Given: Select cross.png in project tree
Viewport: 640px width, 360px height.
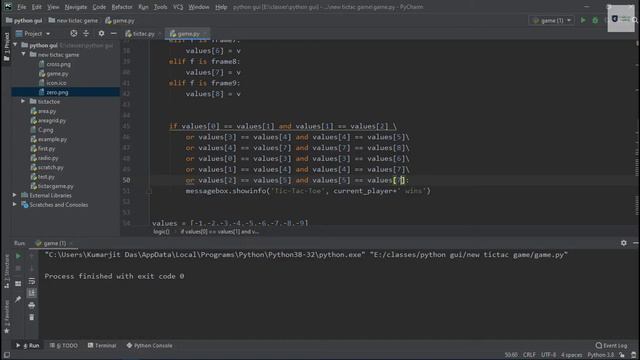Looking at the screenshot, I should (58, 64).
